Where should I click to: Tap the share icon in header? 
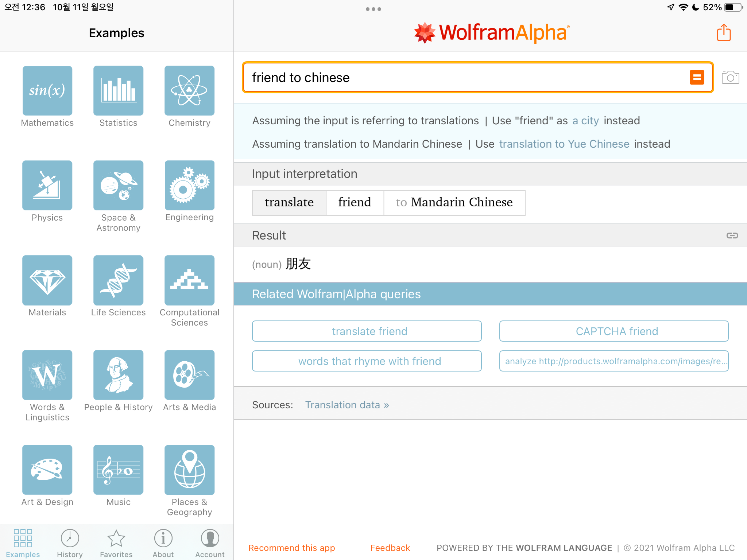click(x=724, y=33)
